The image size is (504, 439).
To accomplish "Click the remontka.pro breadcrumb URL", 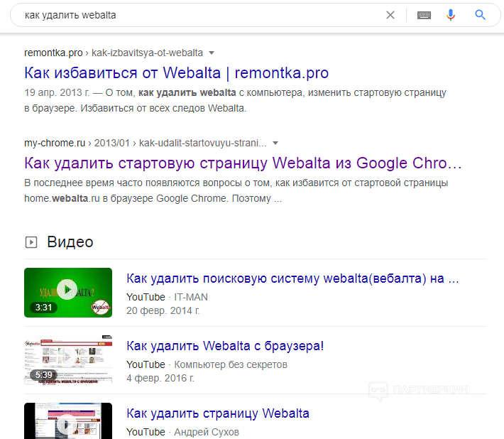I will [114, 53].
